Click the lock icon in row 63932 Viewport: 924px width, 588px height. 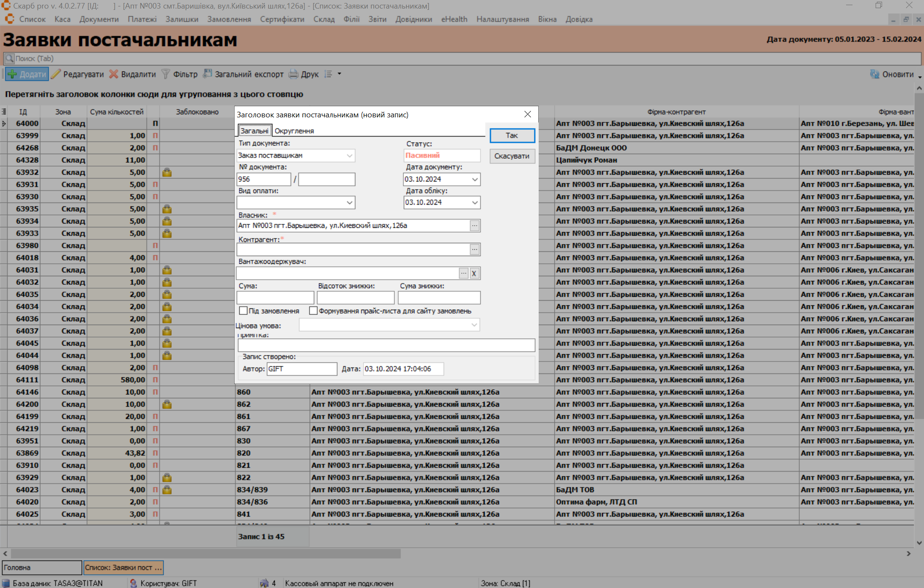(x=167, y=172)
